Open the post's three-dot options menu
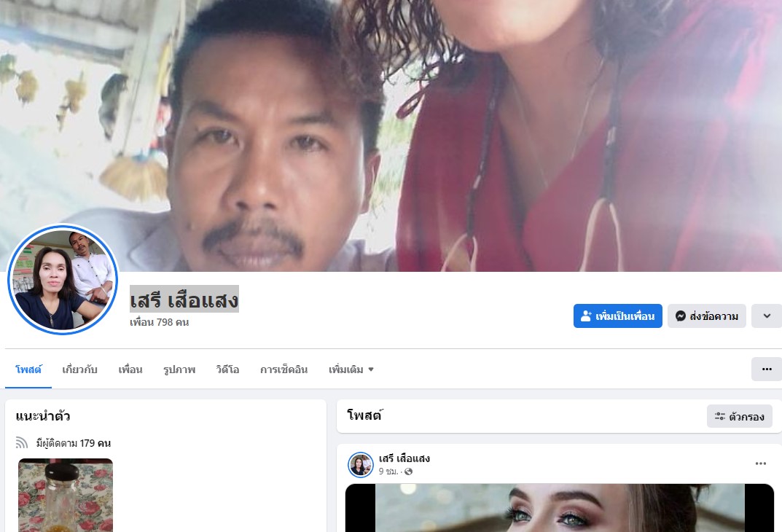 (761, 463)
